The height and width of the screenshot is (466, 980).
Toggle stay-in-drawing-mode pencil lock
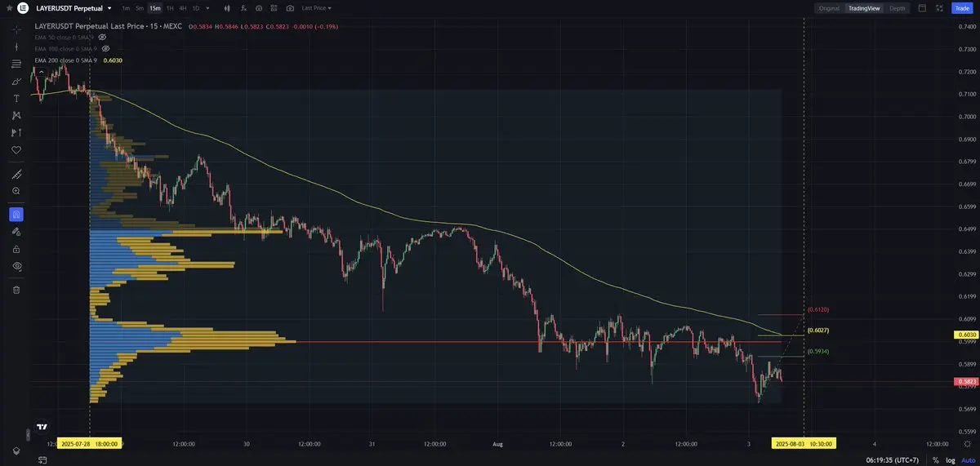point(16,232)
